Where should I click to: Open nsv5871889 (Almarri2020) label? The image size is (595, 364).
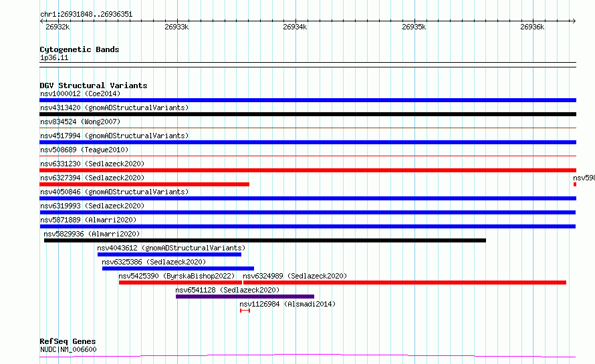click(88, 220)
